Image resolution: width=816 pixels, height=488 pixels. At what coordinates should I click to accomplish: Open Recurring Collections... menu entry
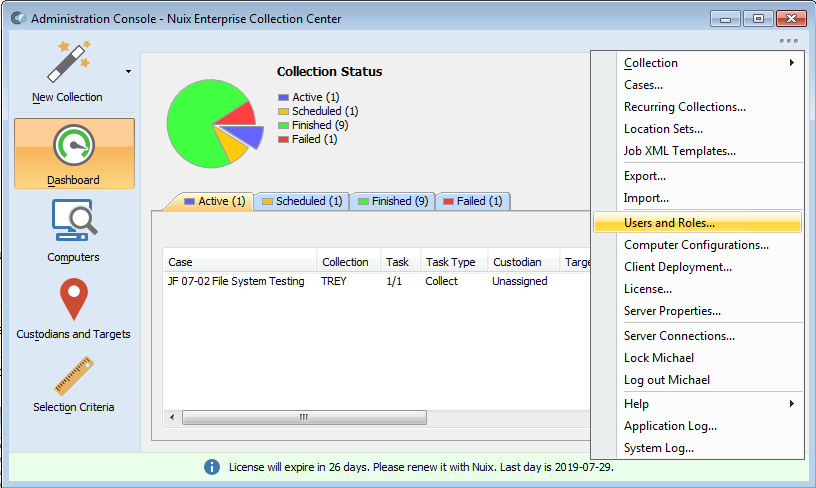[x=698, y=107]
